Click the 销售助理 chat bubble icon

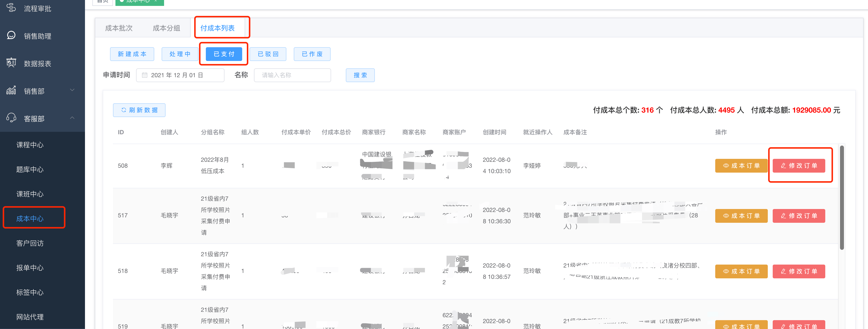11,35
